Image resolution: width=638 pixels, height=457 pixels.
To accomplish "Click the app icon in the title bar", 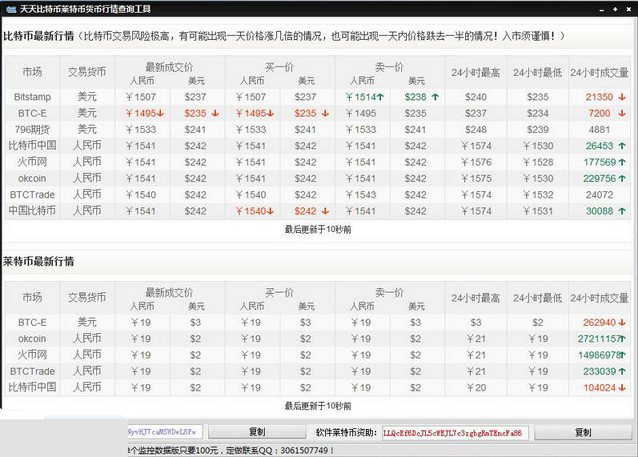I will point(9,9).
